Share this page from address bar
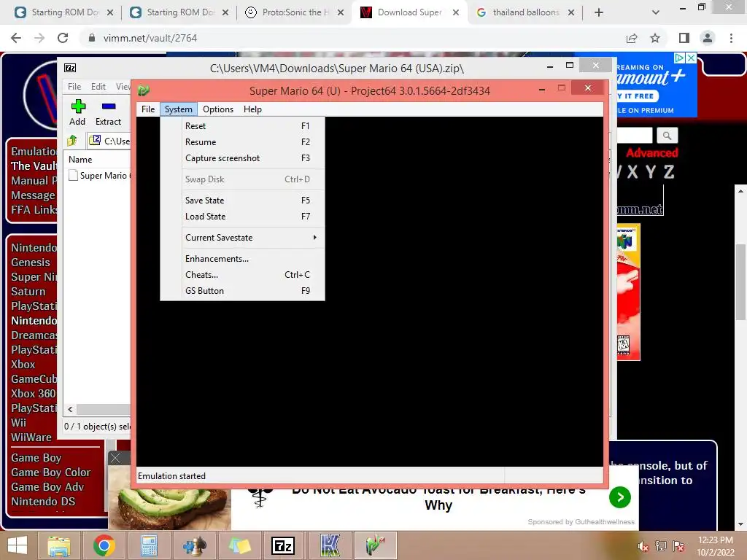The image size is (747, 560). pyautogui.click(x=632, y=38)
